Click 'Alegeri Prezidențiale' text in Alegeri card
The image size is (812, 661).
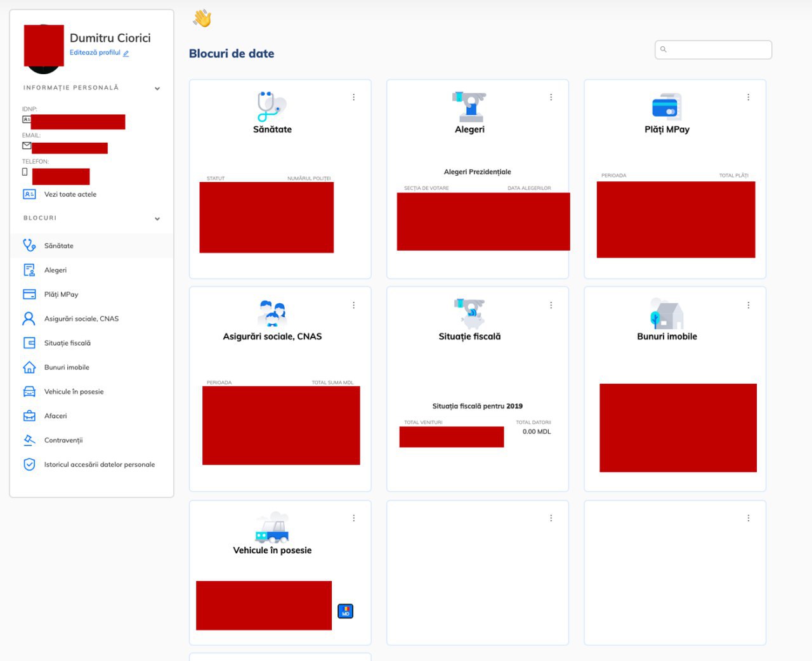click(477, 172)
